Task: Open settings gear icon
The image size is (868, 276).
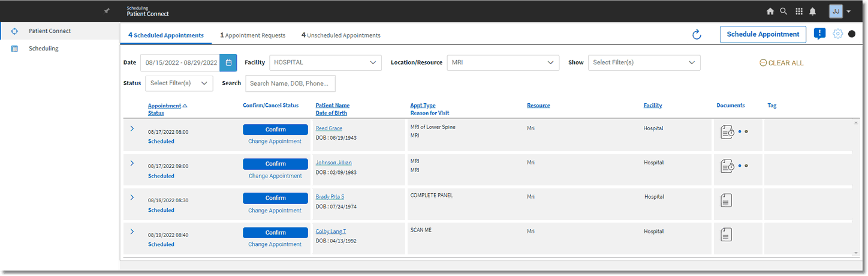Action: pyautogui.click(x=838, y=34)
